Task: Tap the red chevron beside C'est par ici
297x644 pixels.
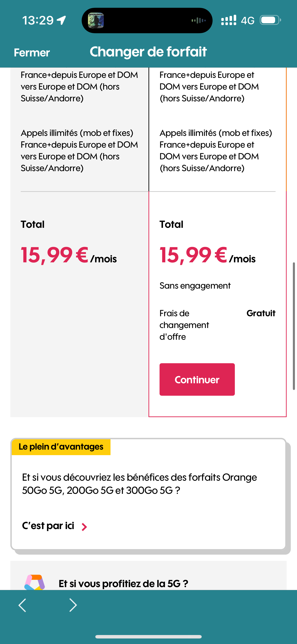Action: pos(84,527)
